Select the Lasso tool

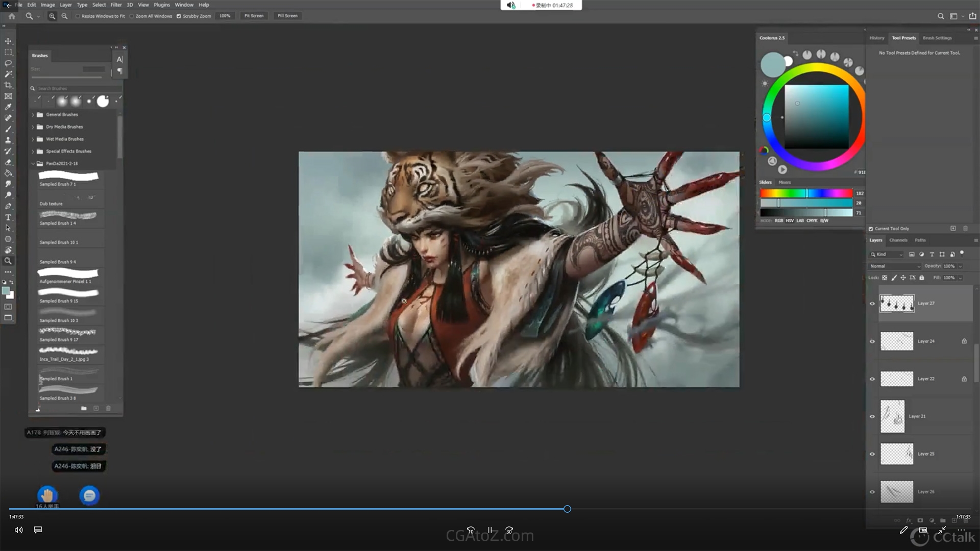coord(8,63)
